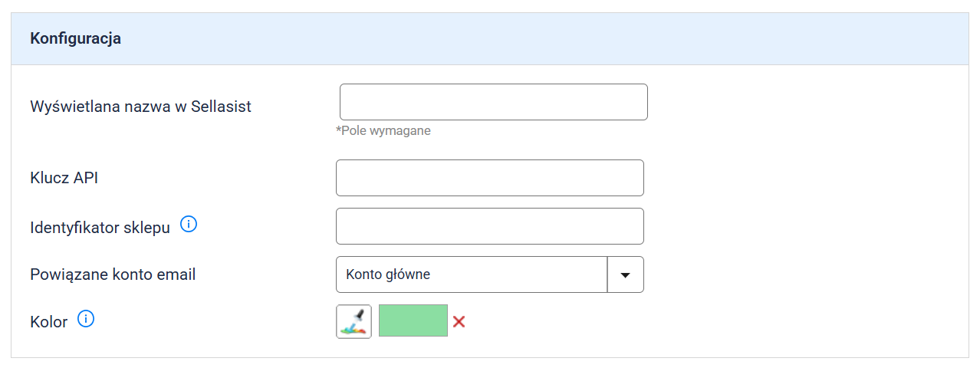The image size is (980, 368).
Task: Expand the email account dropdown arrow
Action: [625, 274]
